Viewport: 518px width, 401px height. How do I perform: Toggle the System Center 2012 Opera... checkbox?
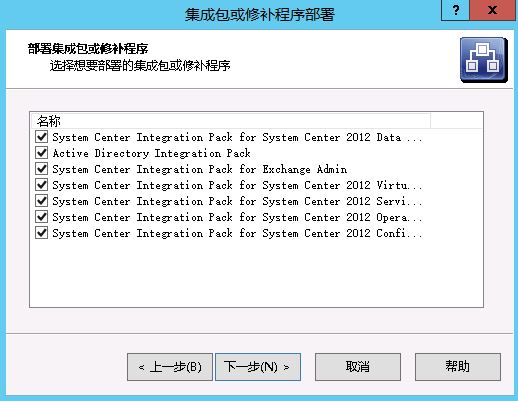coord(42,217)
